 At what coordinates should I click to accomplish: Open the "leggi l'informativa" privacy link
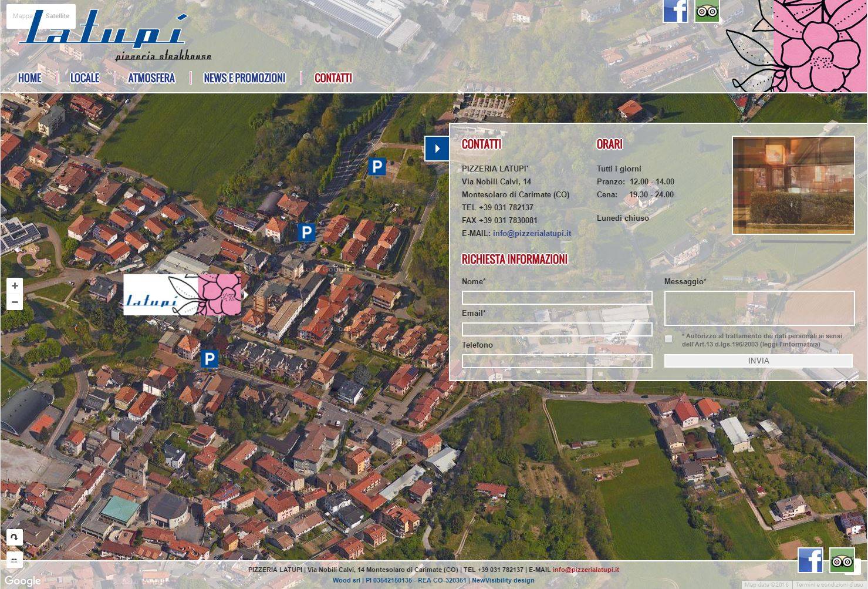[x=791, y=344]
